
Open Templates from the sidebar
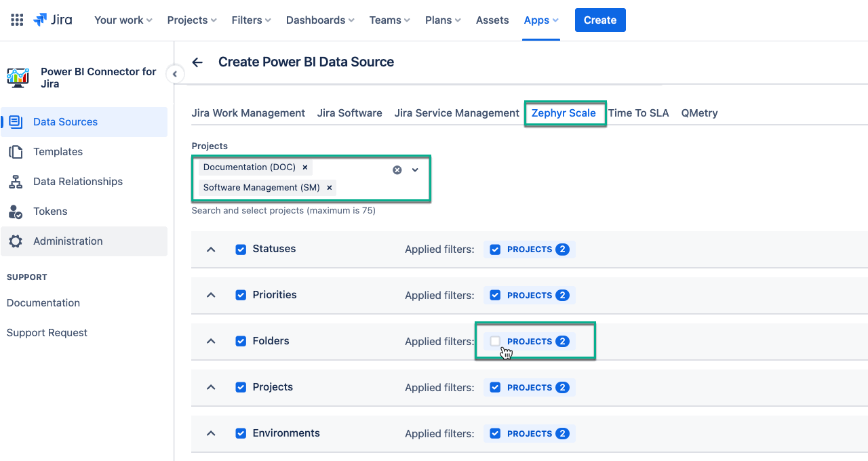pyautogui.click(x=58, y=152)
